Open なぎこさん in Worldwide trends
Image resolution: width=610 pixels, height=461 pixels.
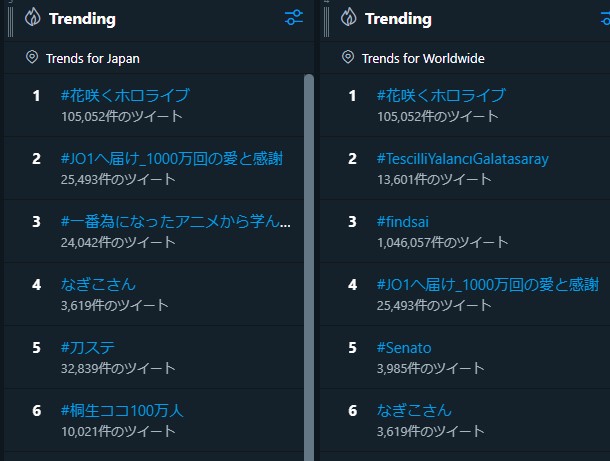tap(414, 411)
